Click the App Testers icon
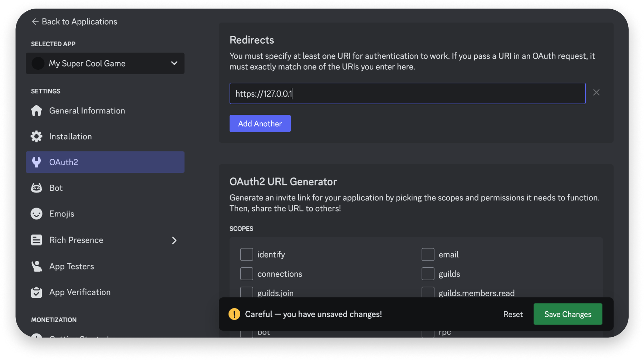The image size is (644, 360). (36, 266)
